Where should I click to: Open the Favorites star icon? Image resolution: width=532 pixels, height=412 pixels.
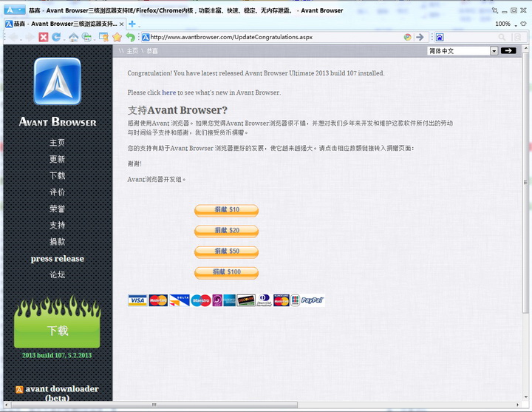pos(117,37)
